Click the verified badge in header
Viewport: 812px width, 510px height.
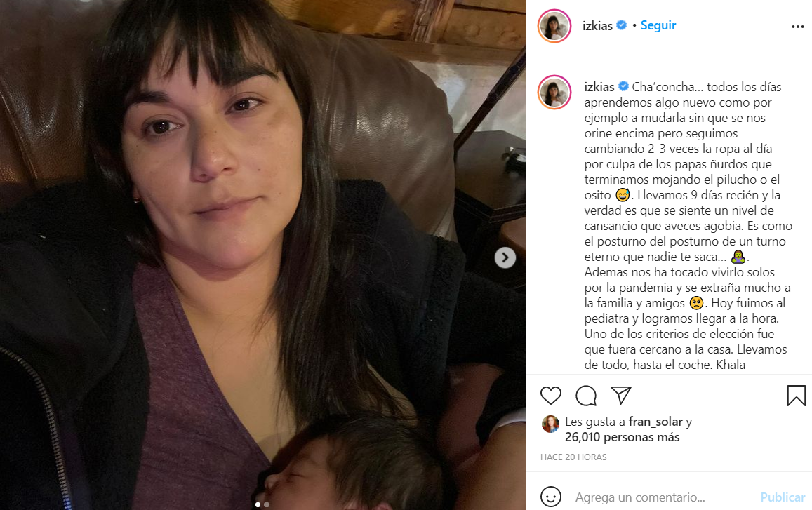click(x=621, y=25)
